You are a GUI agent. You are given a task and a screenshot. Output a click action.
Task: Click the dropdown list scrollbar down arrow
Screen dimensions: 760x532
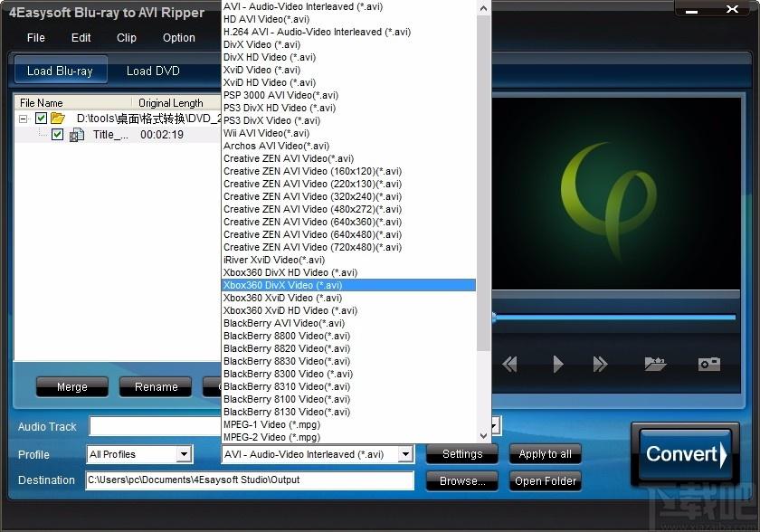point(483,435)
